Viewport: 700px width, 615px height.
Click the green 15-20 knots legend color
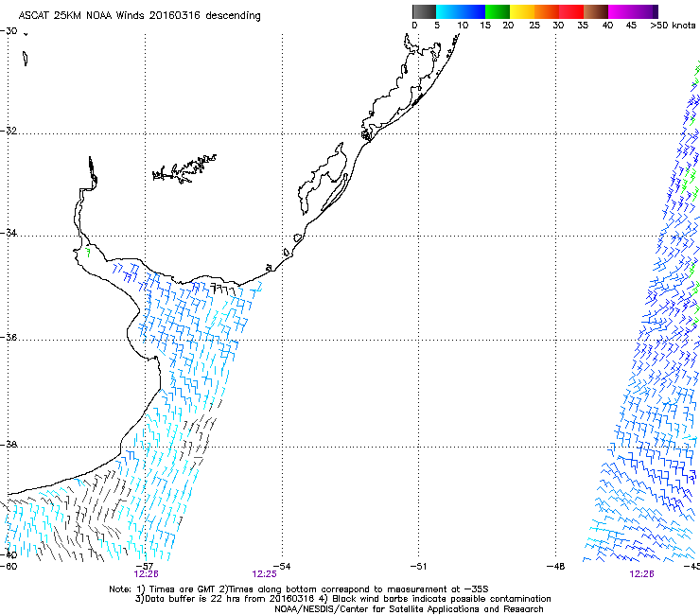pyautogui.click(x=498, y=11)
